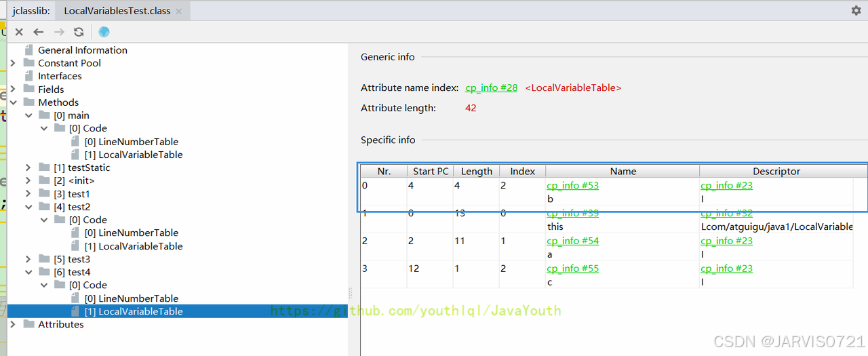This screenshot has width=868, height=356.
Task: Click the Descriptor column header
Action: coord(776,172)
